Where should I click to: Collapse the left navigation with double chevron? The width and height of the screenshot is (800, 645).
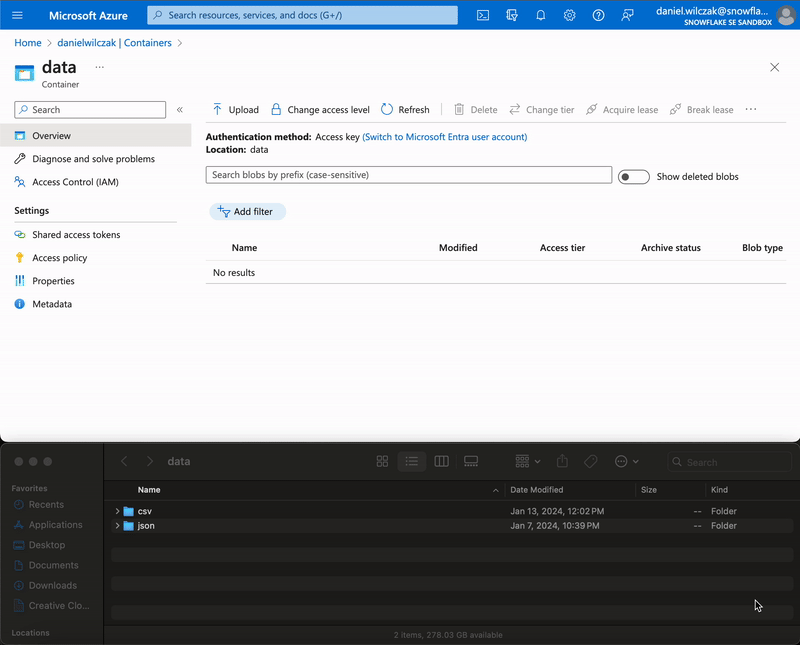180,110
